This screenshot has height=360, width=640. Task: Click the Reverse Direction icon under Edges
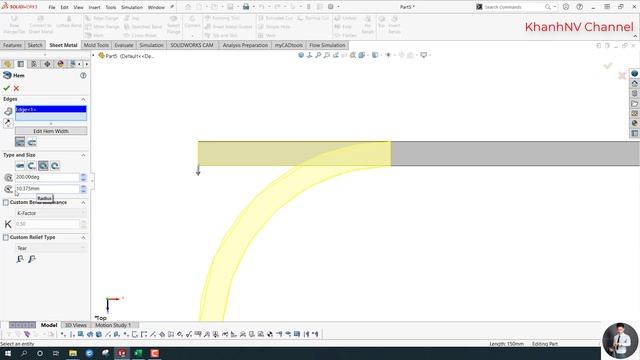coord(8,122)
